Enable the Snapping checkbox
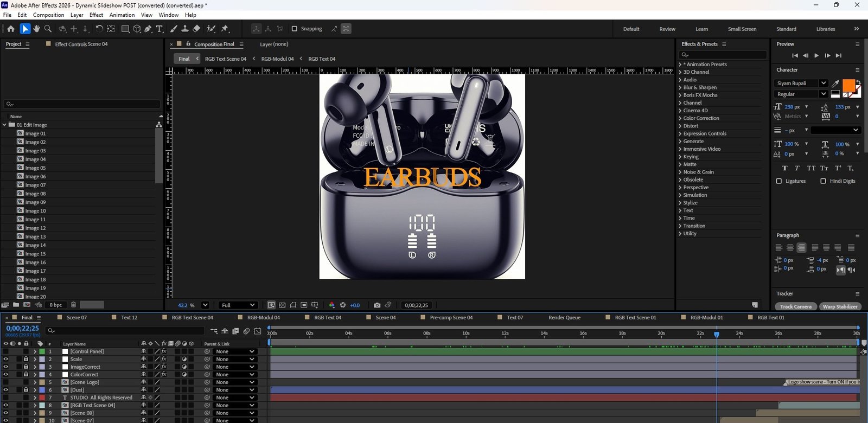Image resolution: width=868 pixels, height=423 pixels. point(295,29)
